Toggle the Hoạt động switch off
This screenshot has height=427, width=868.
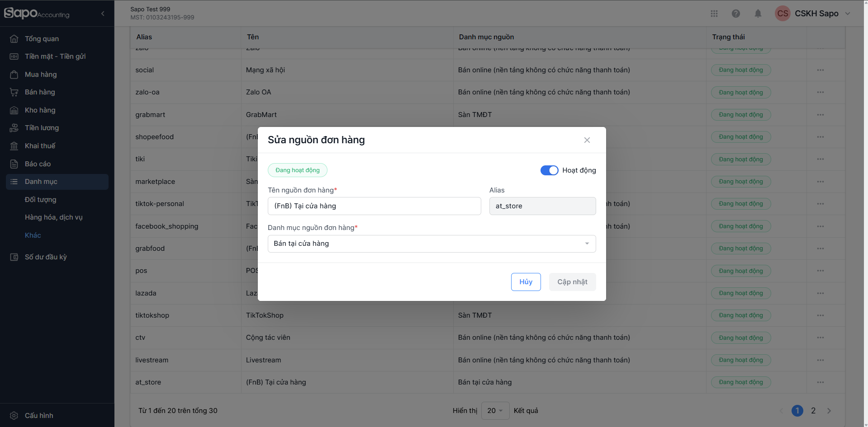click(549, 170)
